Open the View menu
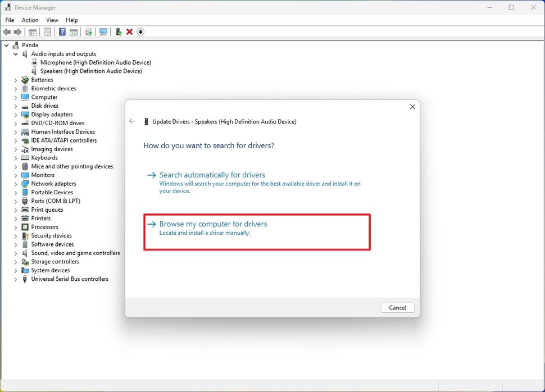The height and width of the screenshot is (392, 545). 52,20
